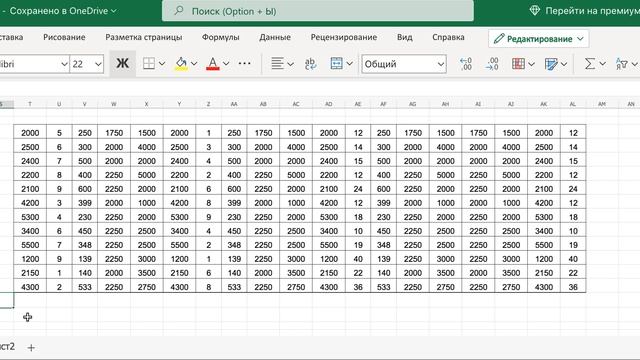Open the Вид tab
Viewport: 640px width, 360px height.
[x=404, y=37]
